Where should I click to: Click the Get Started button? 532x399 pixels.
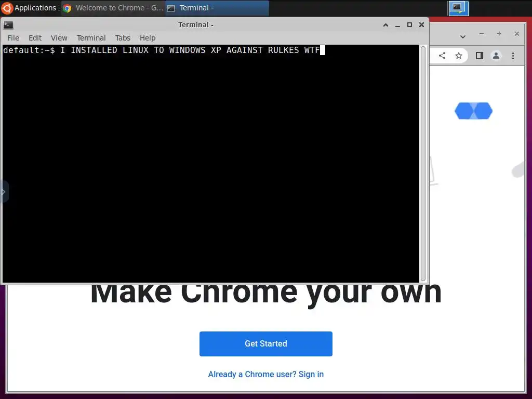tap(266, 344)
